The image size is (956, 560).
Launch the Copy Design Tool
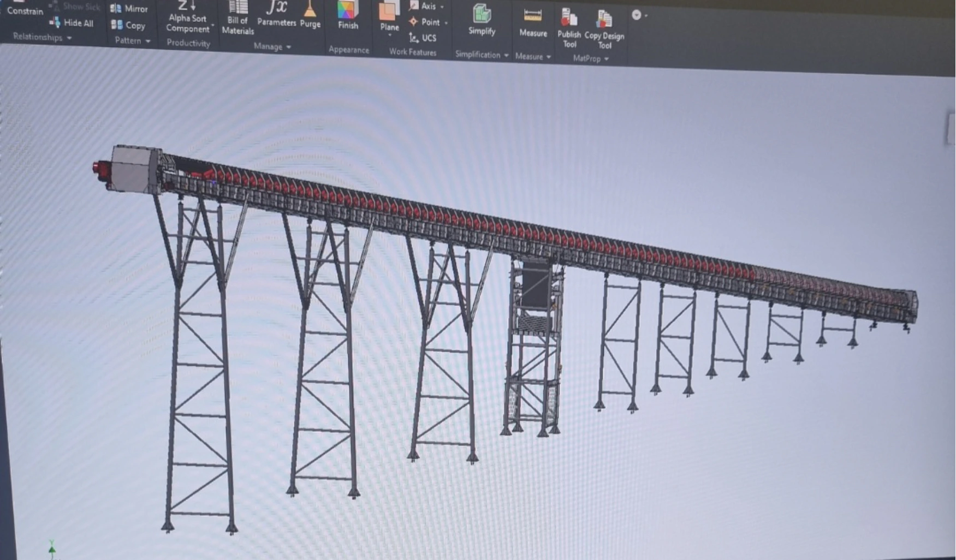(604, 30)
